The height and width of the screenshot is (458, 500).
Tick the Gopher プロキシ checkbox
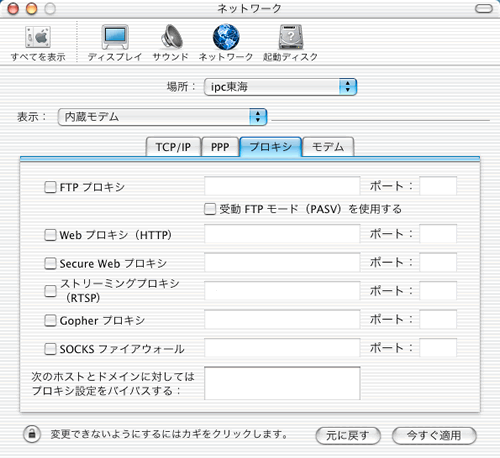50,321
